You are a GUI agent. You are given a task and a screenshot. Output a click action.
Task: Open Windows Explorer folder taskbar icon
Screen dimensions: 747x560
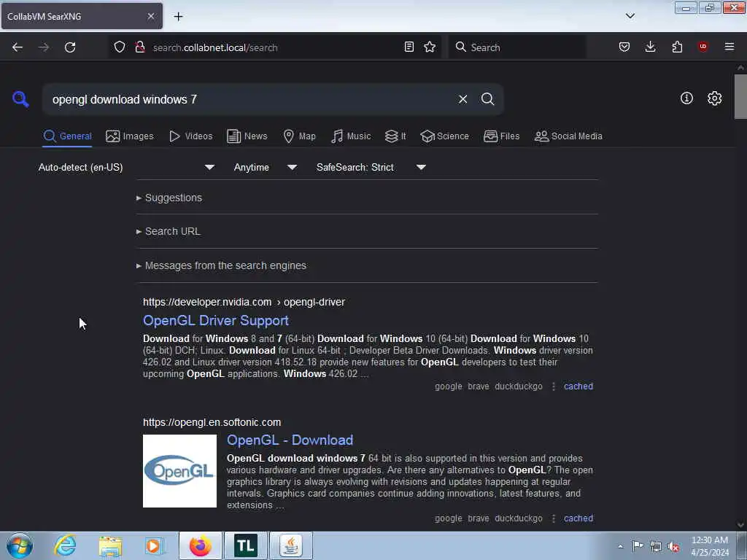pyautogui.click(x=111, y=546)
